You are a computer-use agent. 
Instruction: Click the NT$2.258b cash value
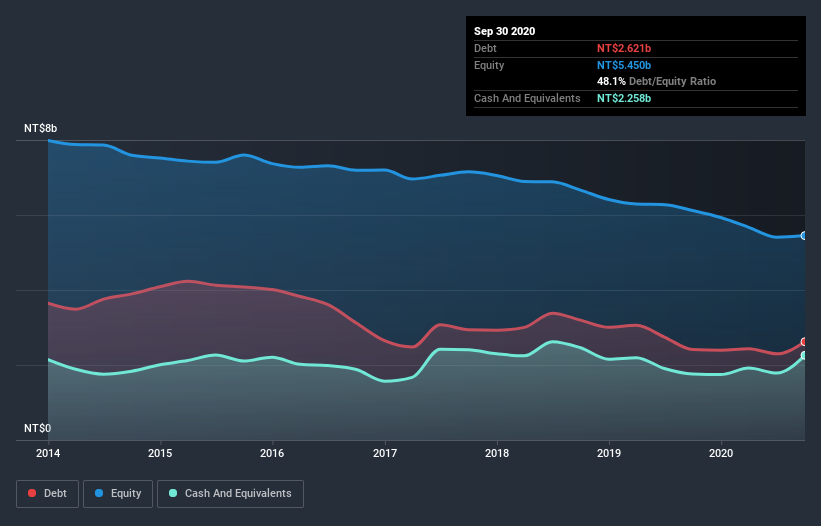pyautogui.click(x=624, y=98)
